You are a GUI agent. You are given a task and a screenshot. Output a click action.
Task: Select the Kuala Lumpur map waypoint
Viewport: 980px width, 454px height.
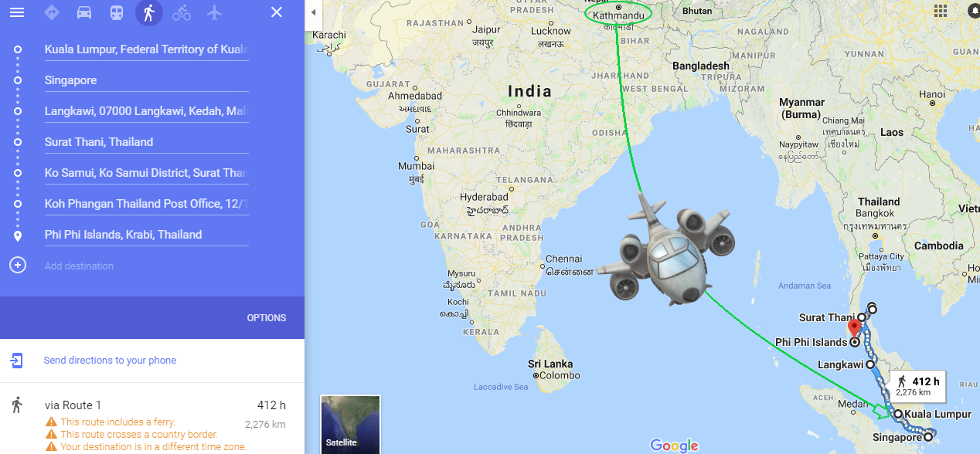899,415
